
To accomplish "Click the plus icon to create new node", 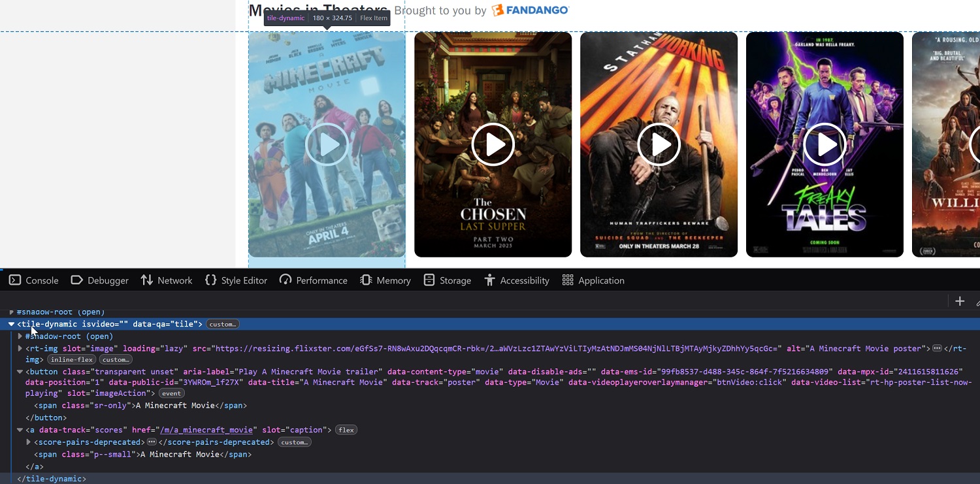I will (960, 301).
